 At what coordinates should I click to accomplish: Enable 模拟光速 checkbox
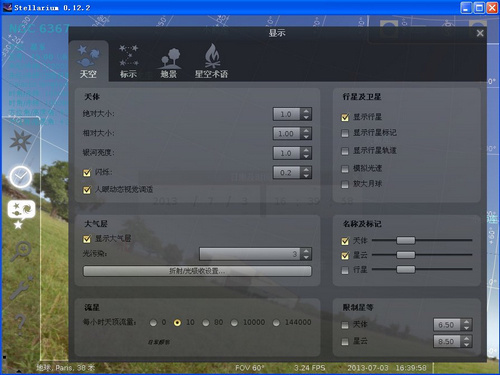point(345,169)
